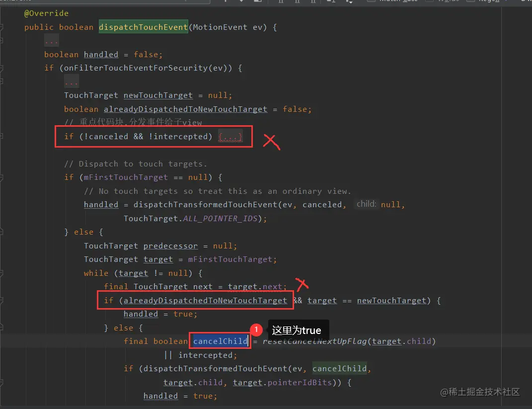Click 'intercepted' on the '|| intercepted;' line
532x409 pixels.
click(205, 355)
